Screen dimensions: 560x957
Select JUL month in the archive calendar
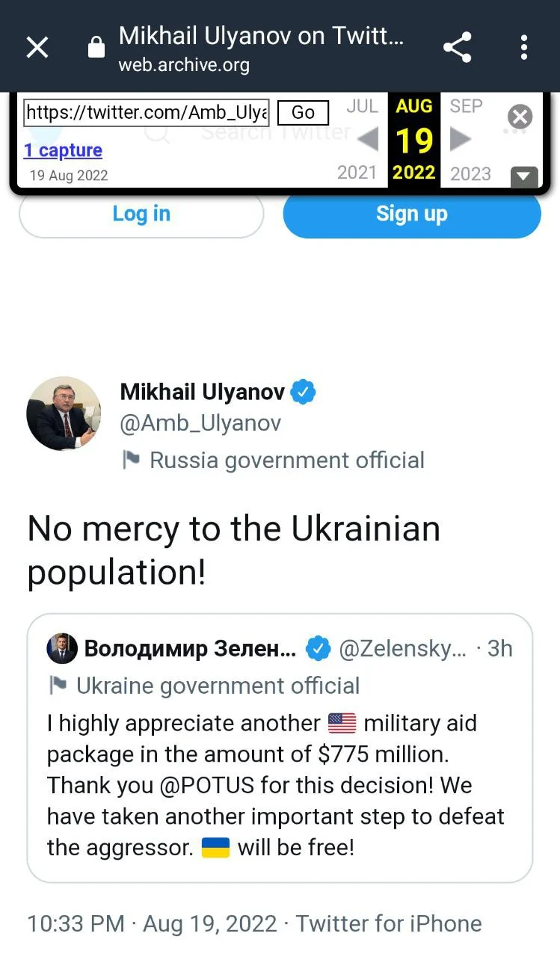pos(362,106)
